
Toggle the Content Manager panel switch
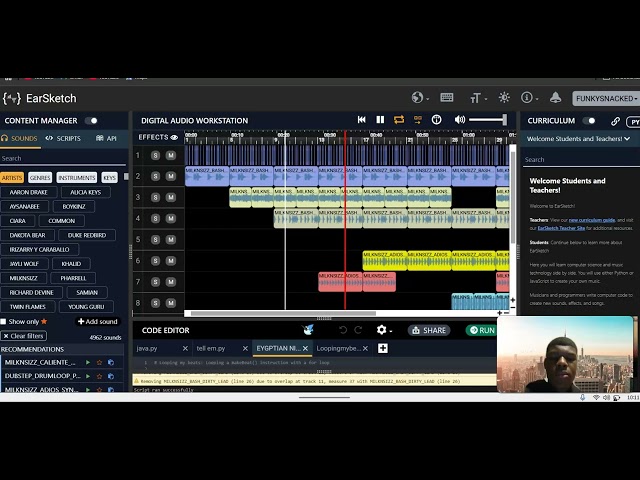point(91,121)
